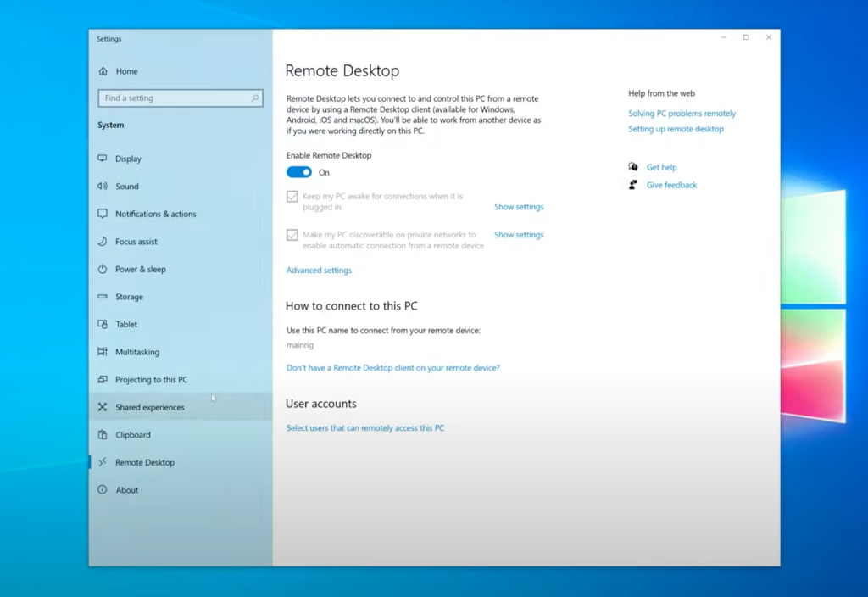This screenshot has width=868, height=597.
Task: Select the Tablet icon
Action: point(103,324)
